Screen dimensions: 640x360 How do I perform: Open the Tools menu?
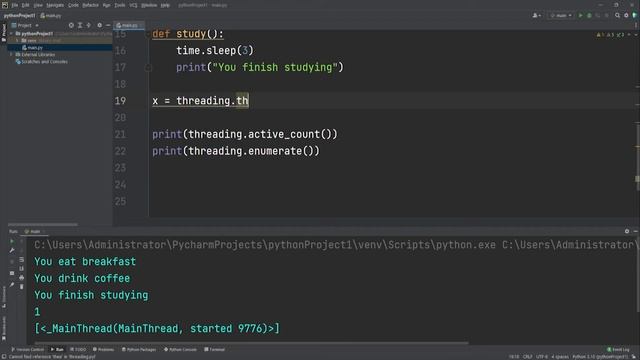(120, 5)
